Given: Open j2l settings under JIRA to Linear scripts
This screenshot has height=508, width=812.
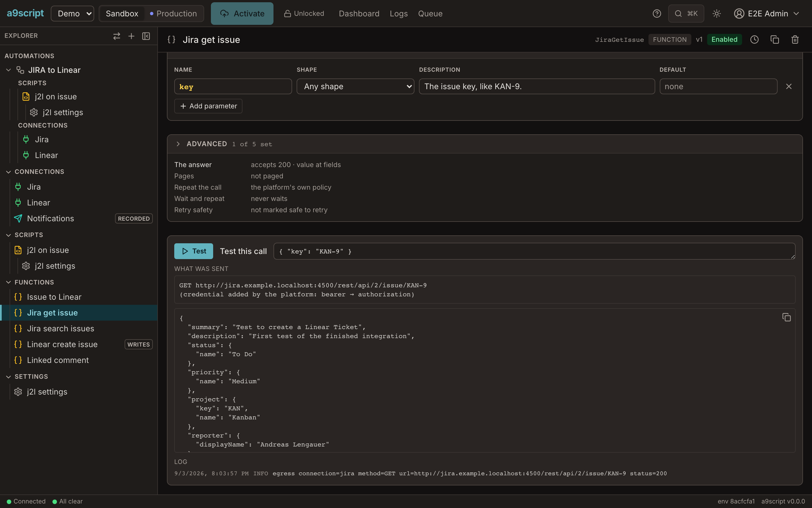Looking at the screenshot, I should pyautogui.click(x=63, y=112).
